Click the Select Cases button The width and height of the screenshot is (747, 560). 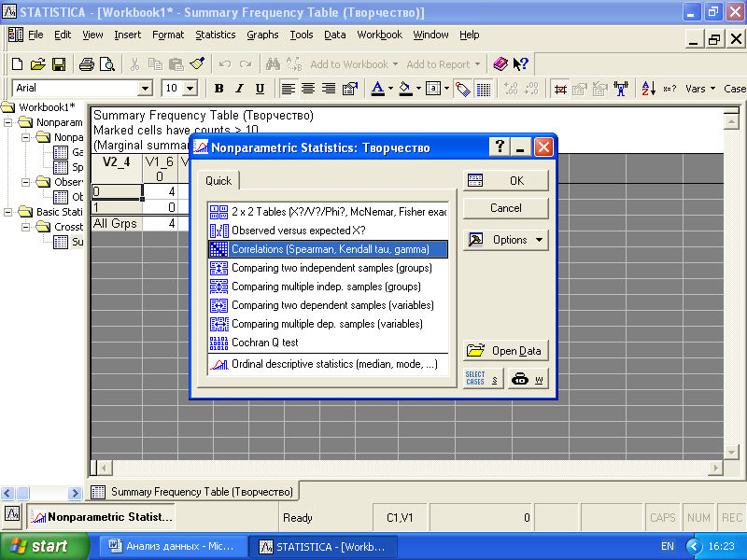pyautogui.click(x=483, y=379)
